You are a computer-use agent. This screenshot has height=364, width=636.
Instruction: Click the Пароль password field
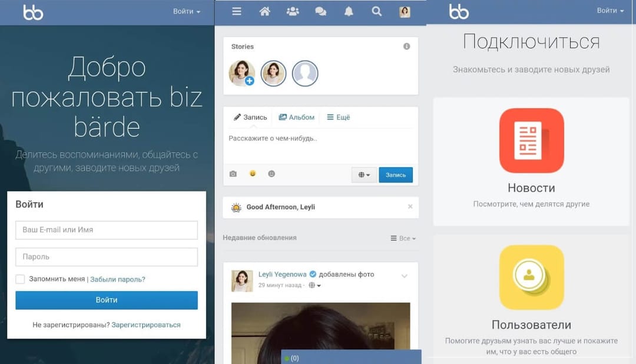pyautogui.click(x=106, y=257)
